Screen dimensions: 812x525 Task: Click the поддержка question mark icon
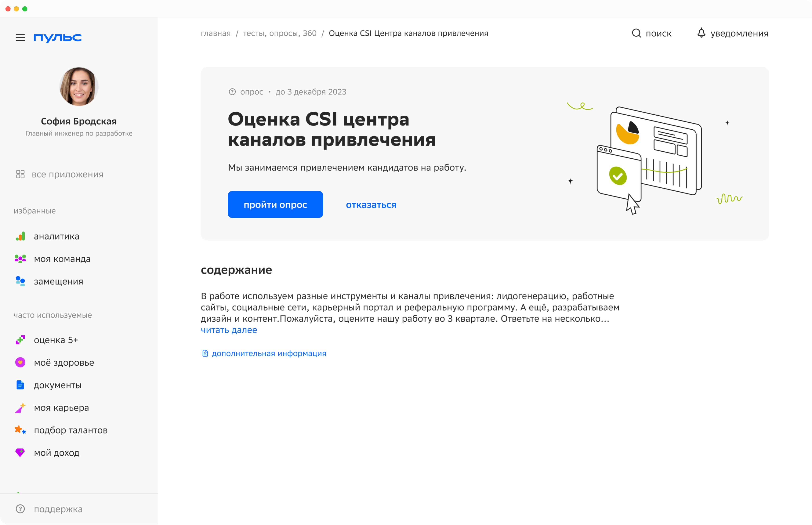tap(20, 509)
